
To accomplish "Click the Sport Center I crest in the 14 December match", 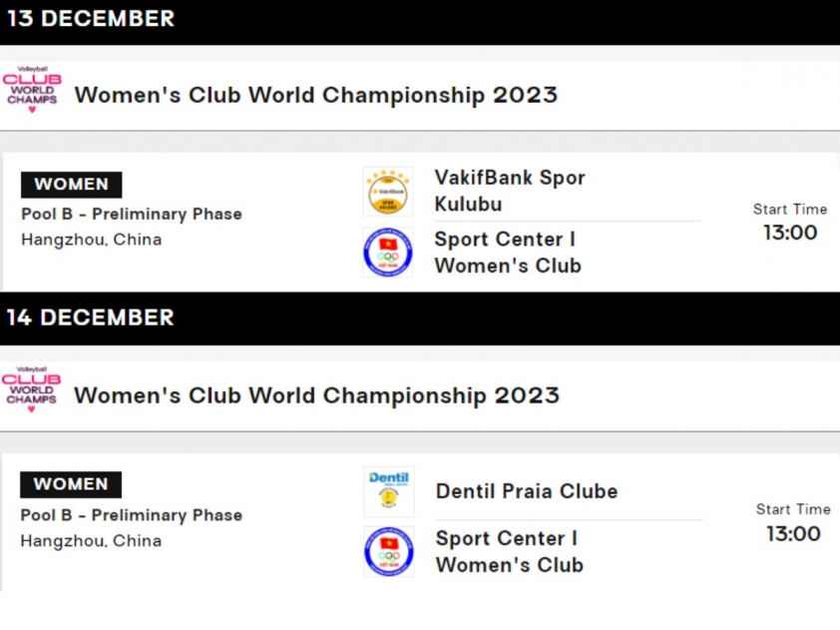I will tap(389, 552).
